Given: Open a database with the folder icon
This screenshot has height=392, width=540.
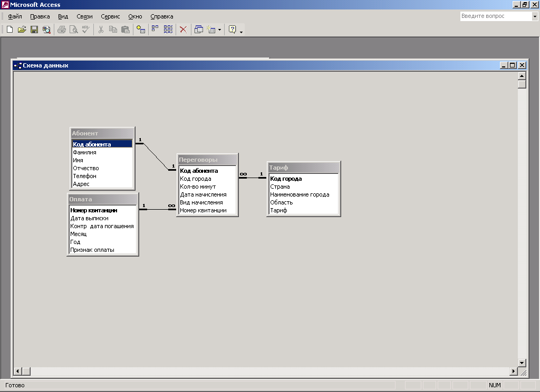Looking at the screenshot, I should [22, 30].
